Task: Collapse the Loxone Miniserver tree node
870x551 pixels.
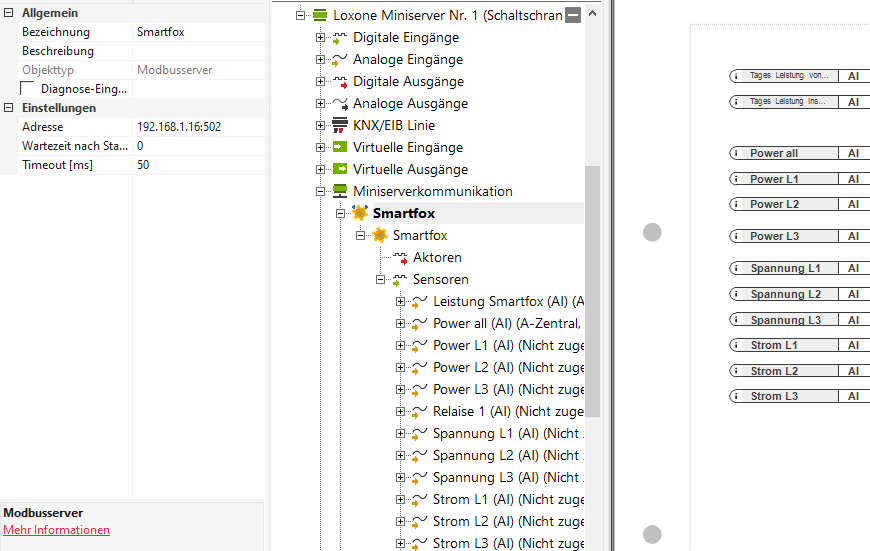Action: (300, 16)
